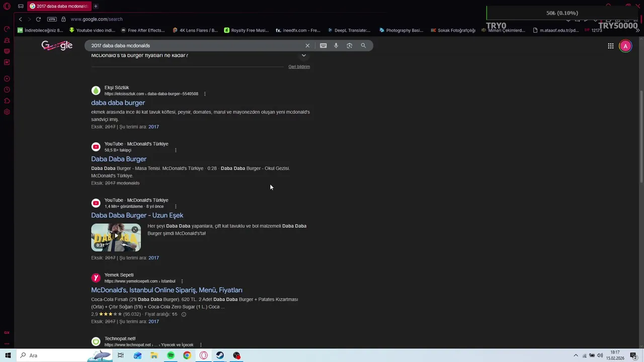Image resolution: width=644 pixels, height=362 pixels.
Task: Open more options beside '8 yıl önce'
Action: coord(176,206)
